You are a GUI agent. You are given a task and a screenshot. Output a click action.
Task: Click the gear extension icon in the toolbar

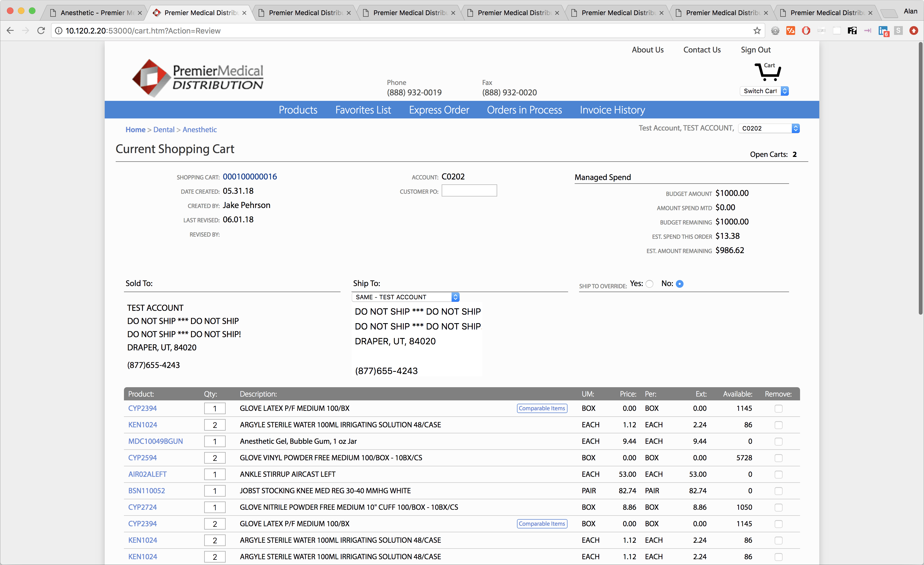775,31
